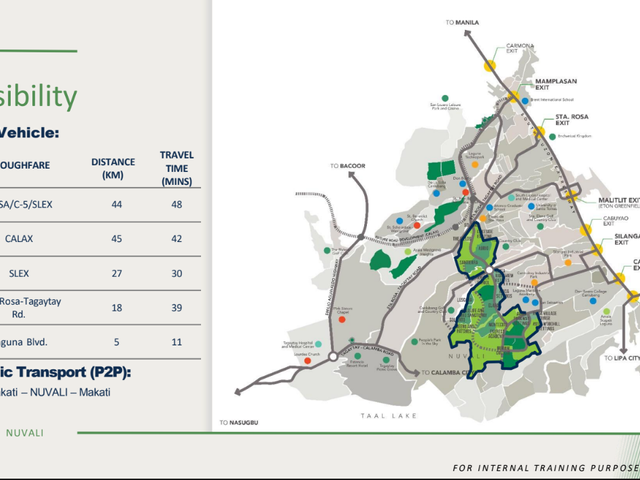640x480 pixels.
Task: Click the blue Brent International School dot
Action: point(525,100)
